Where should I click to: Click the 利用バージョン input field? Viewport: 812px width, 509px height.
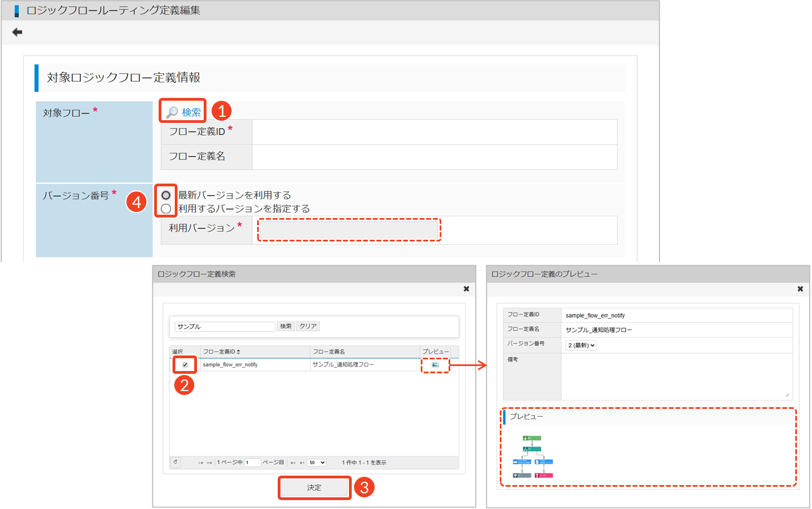[x=349, y=230]
